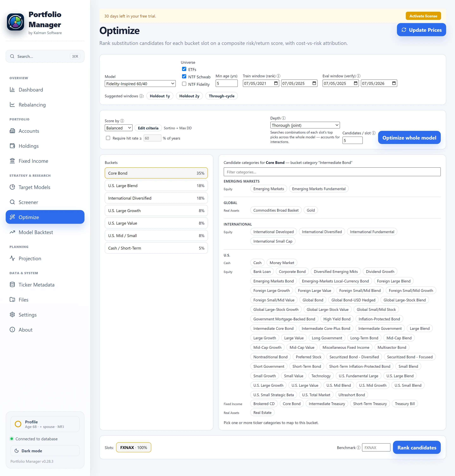The height and width of the screenshot is (476, 455).
Task: Open the Score by Balanced dropdown
Action: pyautogui.click(x=119, y=128)
